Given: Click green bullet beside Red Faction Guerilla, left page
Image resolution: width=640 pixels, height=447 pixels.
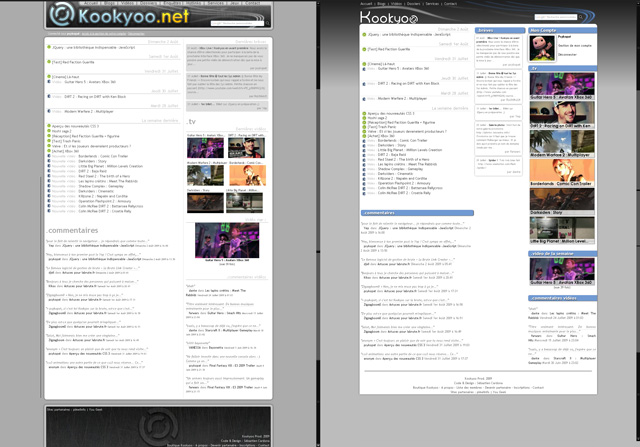Looking at the screenshot, I should pyautogui.click(x=47, y=62).
